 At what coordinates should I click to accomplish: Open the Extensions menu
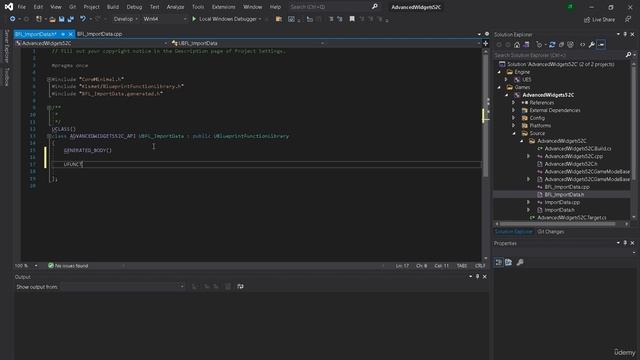click(x=223, y=7)
